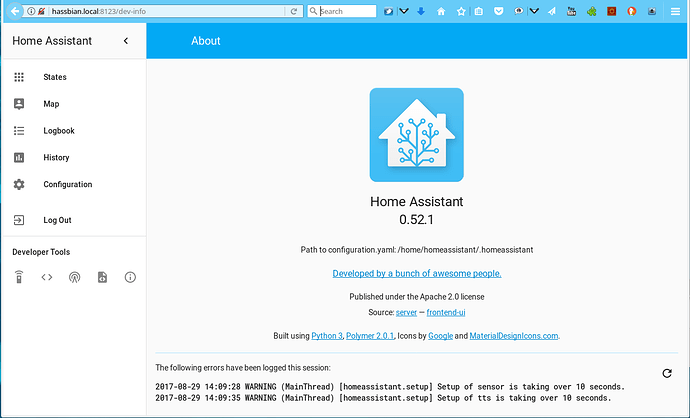Open History in the sidebar

[x=74, y=158]
